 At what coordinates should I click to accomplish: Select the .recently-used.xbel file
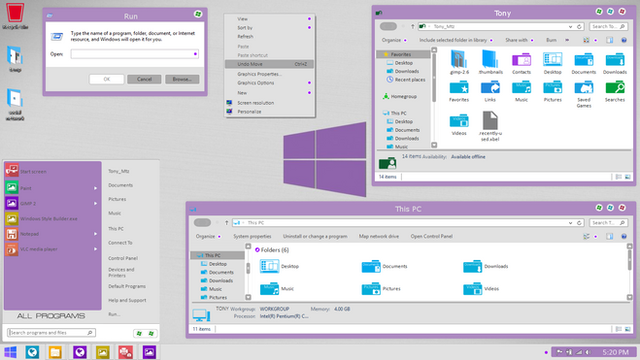coord(490,126)
